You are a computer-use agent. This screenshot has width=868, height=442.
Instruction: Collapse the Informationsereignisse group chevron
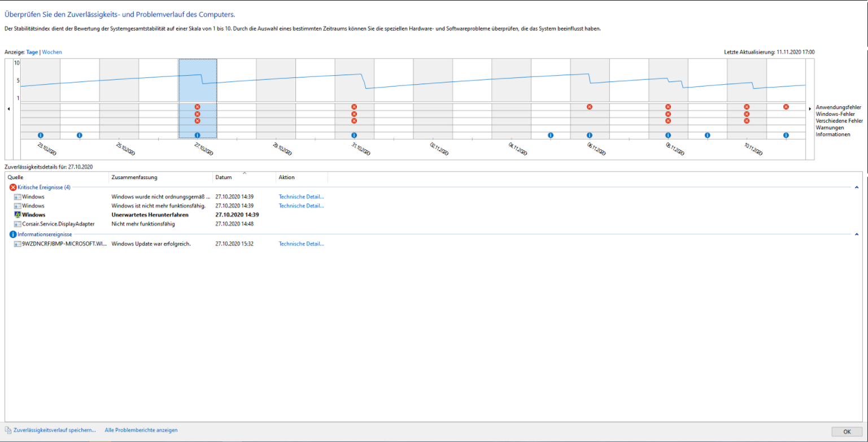click(x=856, y=234)
